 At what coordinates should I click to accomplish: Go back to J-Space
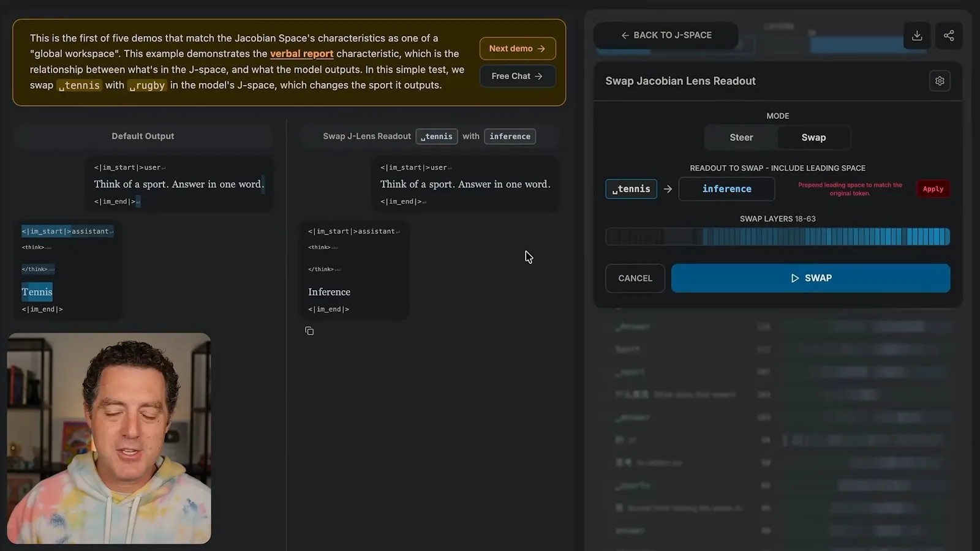[x=666, y=36]
